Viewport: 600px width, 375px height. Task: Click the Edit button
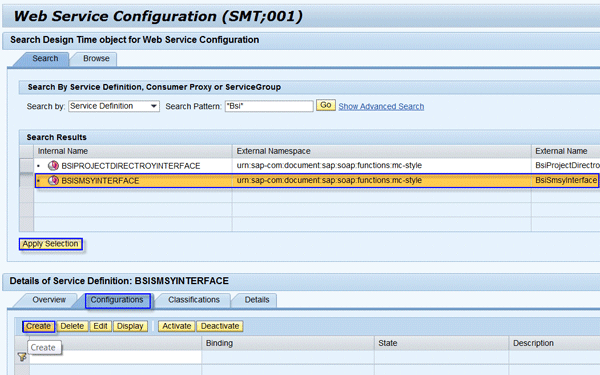[100, 326]
